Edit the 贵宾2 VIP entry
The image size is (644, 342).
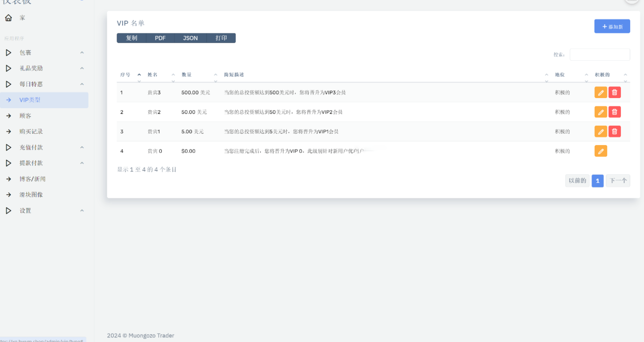click(x=600, y=112)
